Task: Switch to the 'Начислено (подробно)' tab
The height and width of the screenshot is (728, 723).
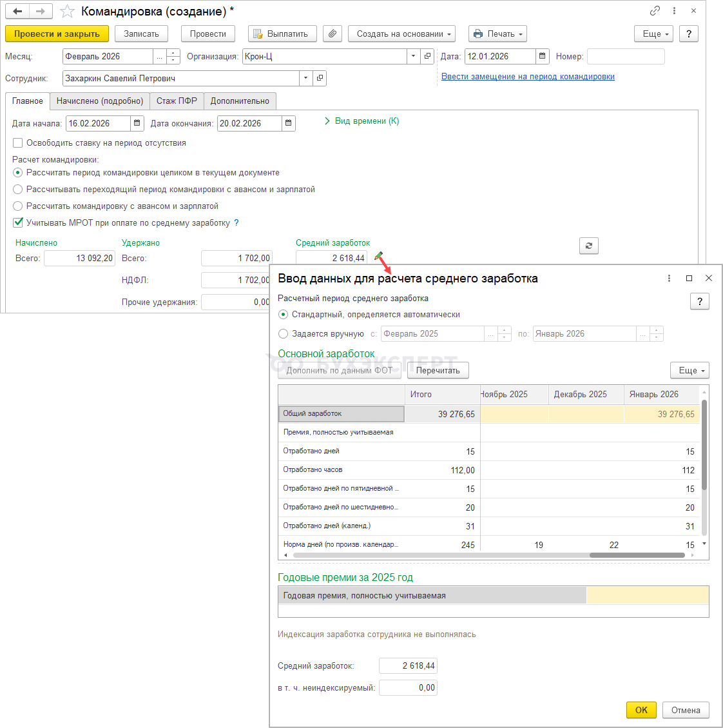Action: (100, 101)
